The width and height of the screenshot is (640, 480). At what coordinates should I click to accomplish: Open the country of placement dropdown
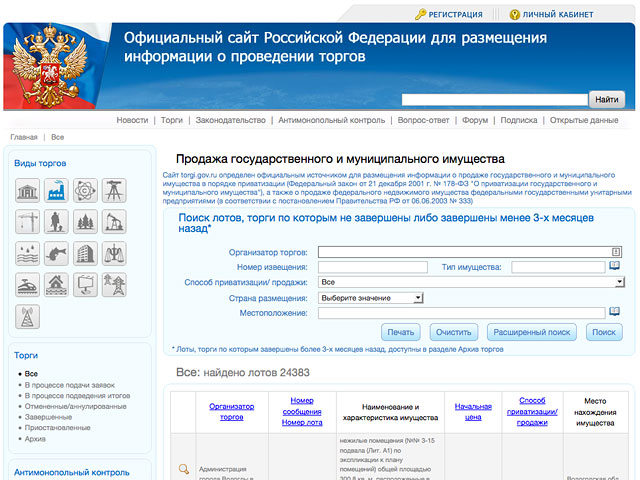click(x=418, y=298)
